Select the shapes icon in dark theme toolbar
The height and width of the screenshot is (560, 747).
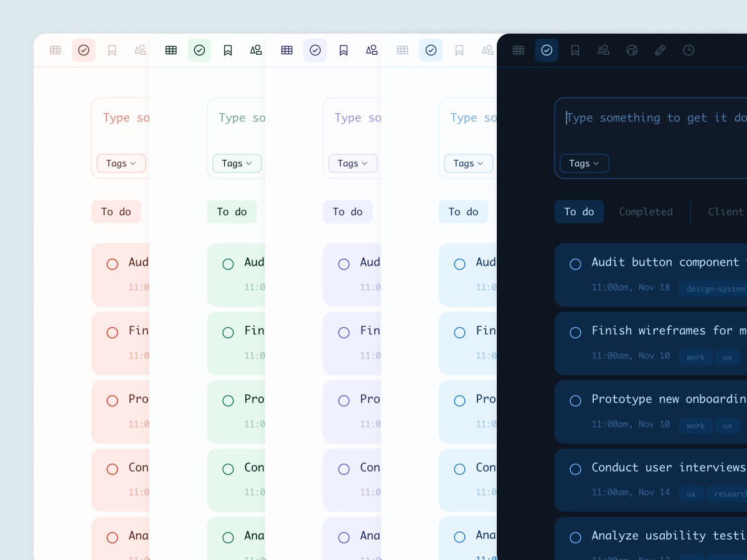(603, 50)
